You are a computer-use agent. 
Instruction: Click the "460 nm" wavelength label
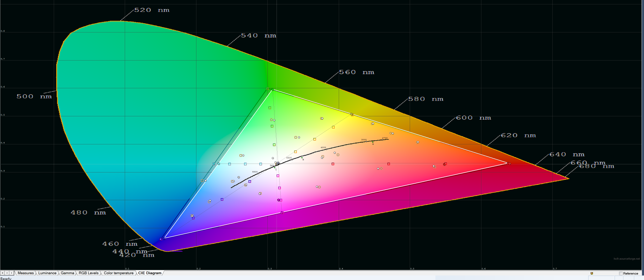[120, 244]
